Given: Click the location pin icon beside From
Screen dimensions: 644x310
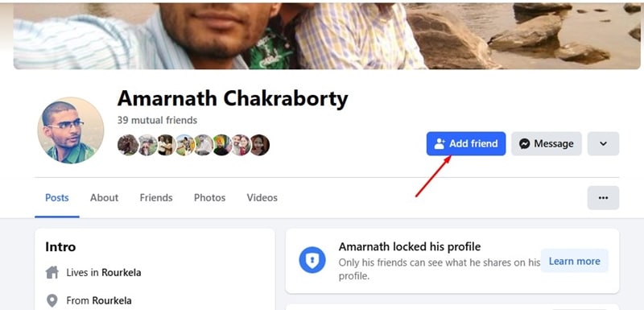Looking at the screenshot, I should tap(52, 300).
